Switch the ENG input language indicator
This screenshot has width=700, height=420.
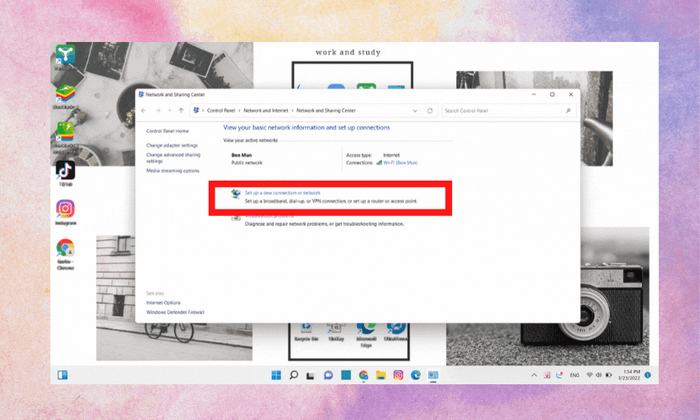click(x=575, y=375)
